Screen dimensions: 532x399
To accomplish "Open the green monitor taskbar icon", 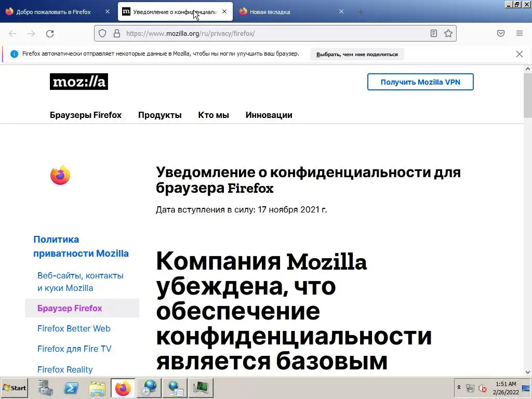I will click(x=201, y=388).
